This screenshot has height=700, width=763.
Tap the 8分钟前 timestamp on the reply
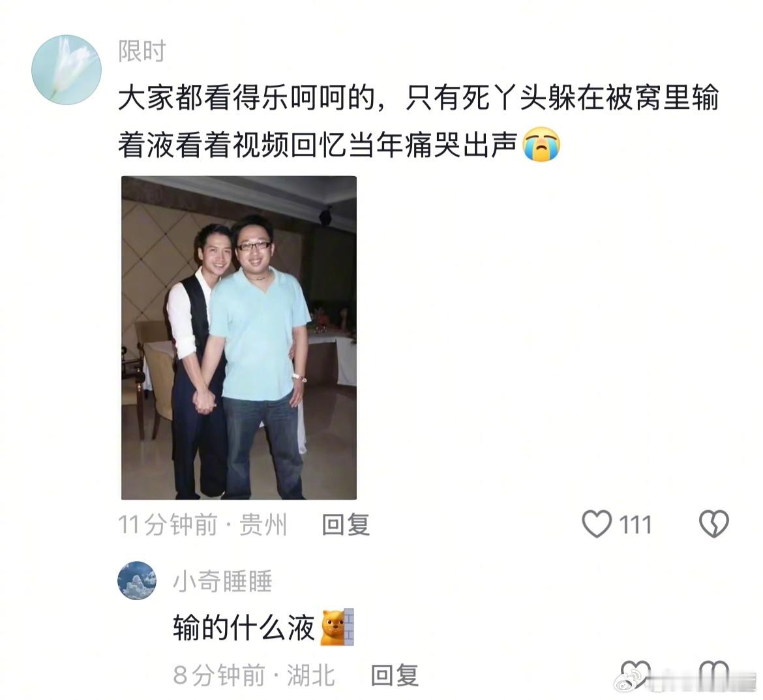(x=219, y=675)
